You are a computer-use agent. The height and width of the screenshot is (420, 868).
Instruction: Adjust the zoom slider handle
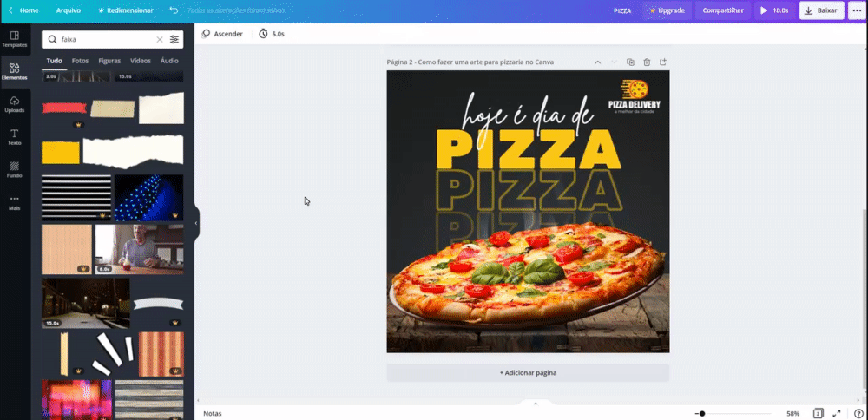(702, 413)
